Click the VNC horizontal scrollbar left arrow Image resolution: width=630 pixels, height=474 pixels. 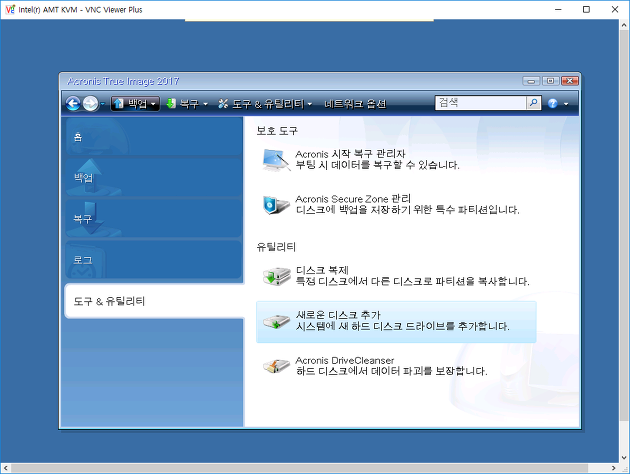pyautogui.click(x=6, y=468)
